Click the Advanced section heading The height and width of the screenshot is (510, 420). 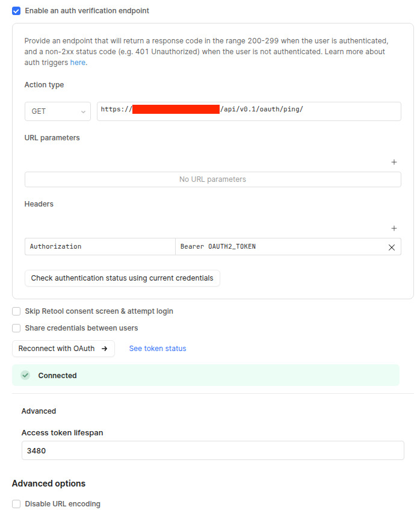39,411
